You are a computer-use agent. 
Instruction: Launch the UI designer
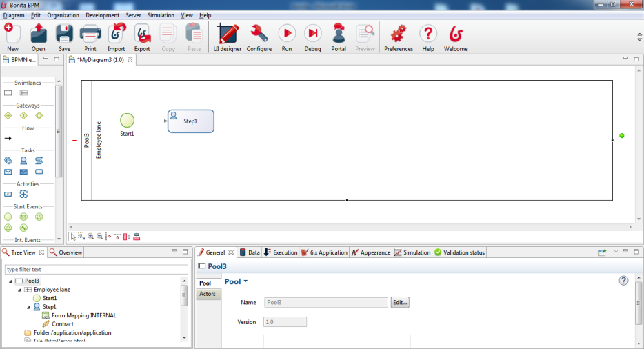click(x=228, y=37)
